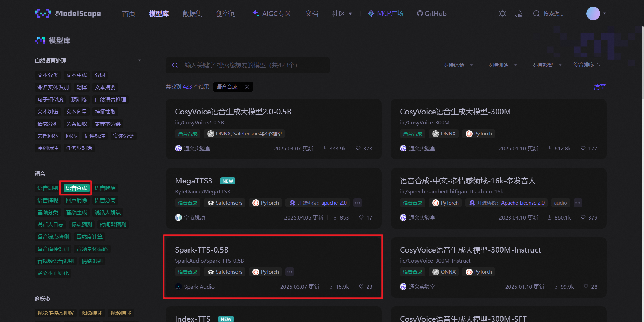Remove the 语音合成 filter tag with X
This screenshot has width=644, height=322.
(x=247, y=87)
